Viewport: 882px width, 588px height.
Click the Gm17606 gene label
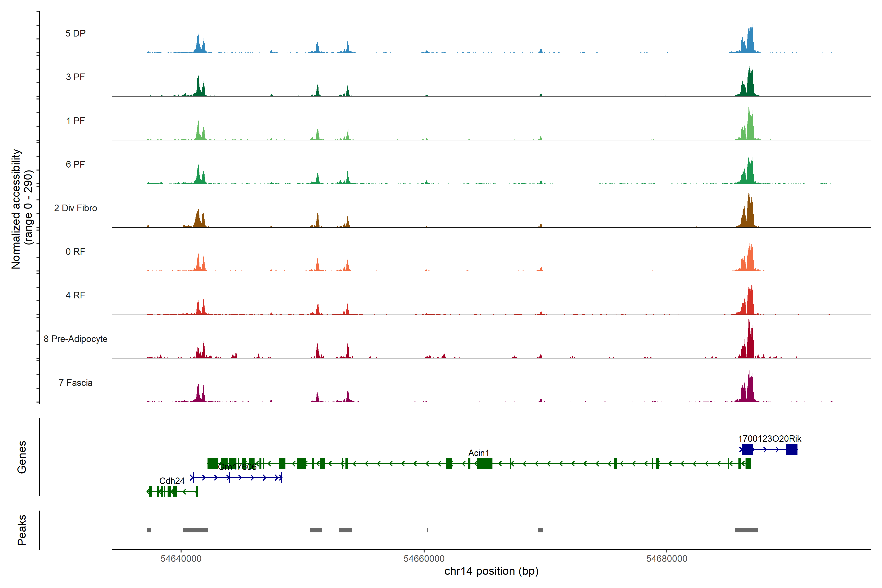click(237, 466)
